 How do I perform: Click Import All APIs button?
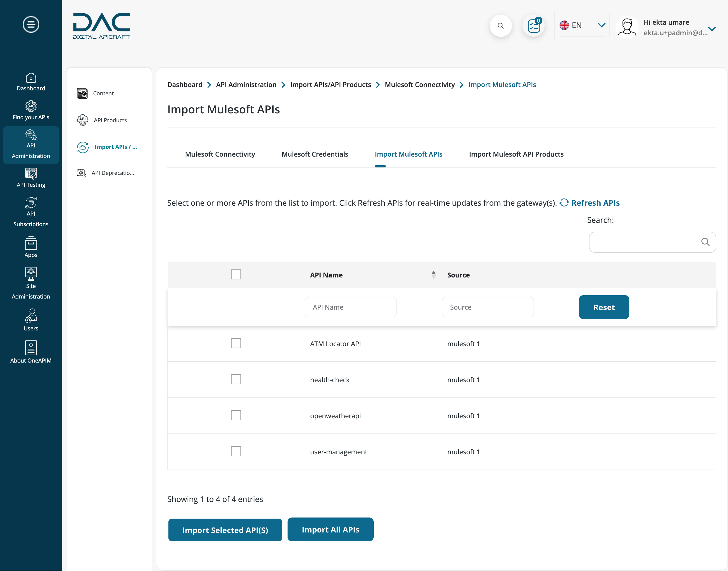pyautogui.click(x=330, y=529)
